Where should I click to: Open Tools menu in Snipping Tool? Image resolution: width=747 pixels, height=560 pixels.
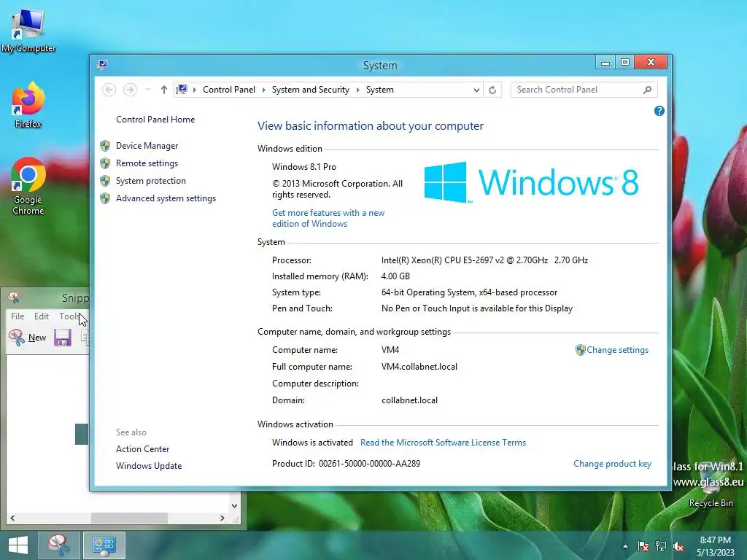pyautogui.click(x=69, y=316)
